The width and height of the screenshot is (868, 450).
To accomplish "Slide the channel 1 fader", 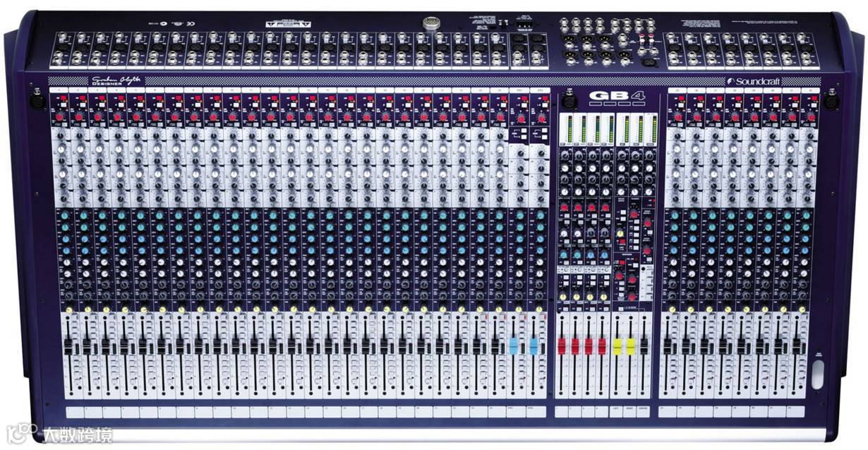I will (68, 346).
